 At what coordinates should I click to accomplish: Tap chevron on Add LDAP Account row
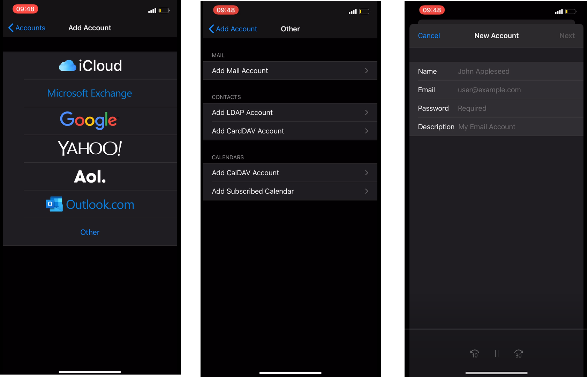[367, 113]
